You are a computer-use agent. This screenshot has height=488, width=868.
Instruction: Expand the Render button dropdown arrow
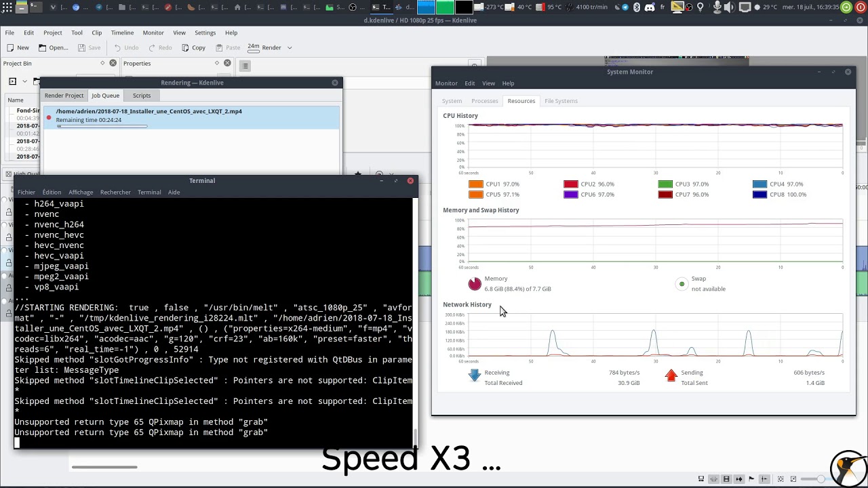[290, 47]
